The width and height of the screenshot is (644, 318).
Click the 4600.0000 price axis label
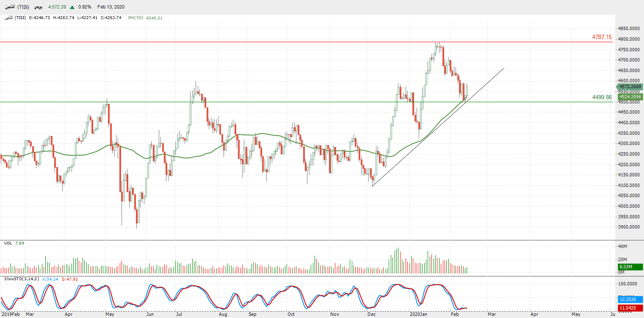click(628, 81)
